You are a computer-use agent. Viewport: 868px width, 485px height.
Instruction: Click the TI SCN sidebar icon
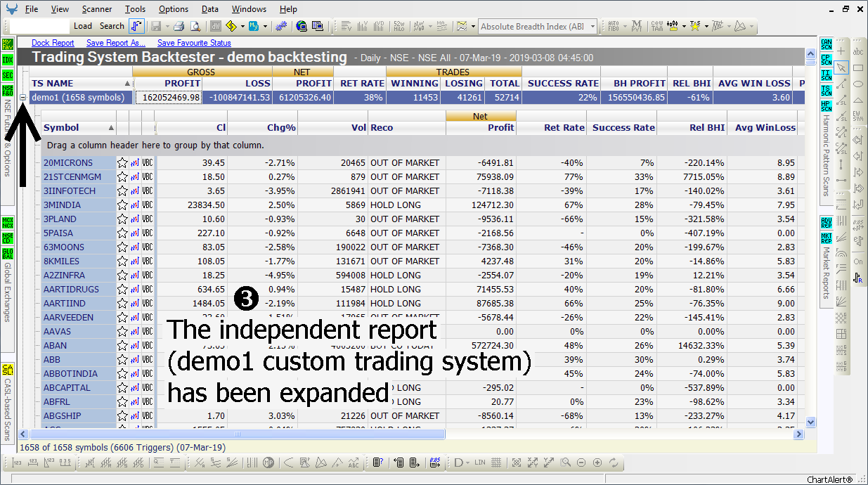pyautogui.click(x=826, y=75)
